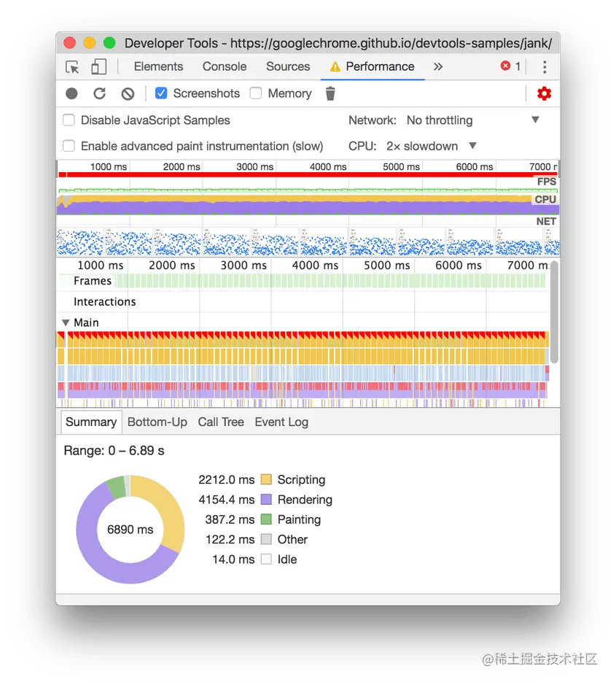Open the Event Log tab
Screen dimensions: 616x685
281,422
